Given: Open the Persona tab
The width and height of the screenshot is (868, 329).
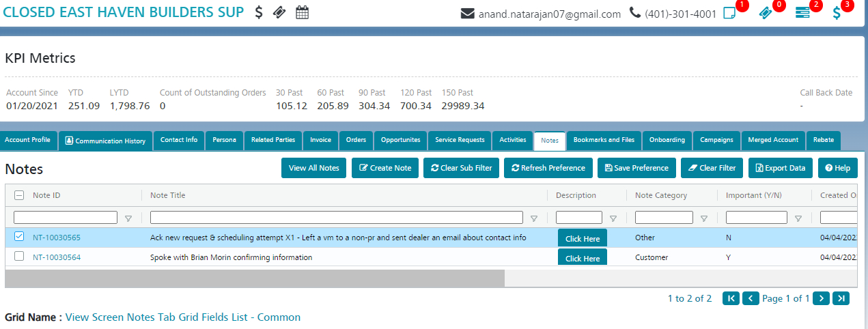Looking at the screenshot, I should click(224, 140).
